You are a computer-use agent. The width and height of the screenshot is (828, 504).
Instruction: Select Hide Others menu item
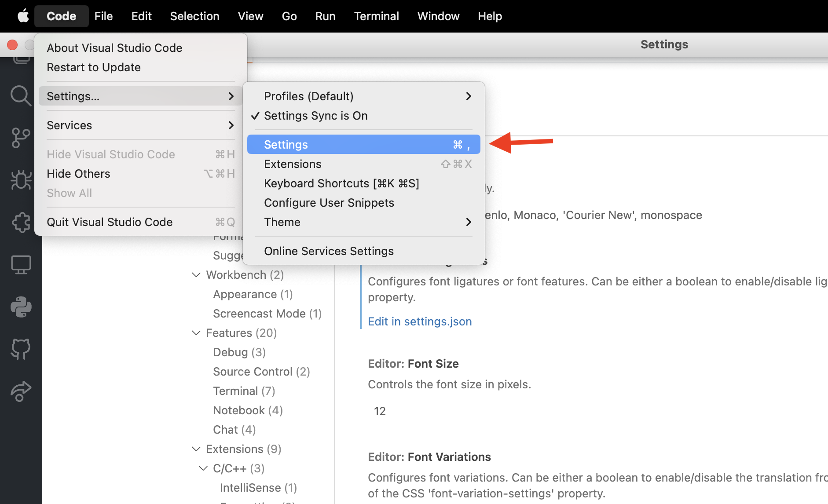[140, 174]
